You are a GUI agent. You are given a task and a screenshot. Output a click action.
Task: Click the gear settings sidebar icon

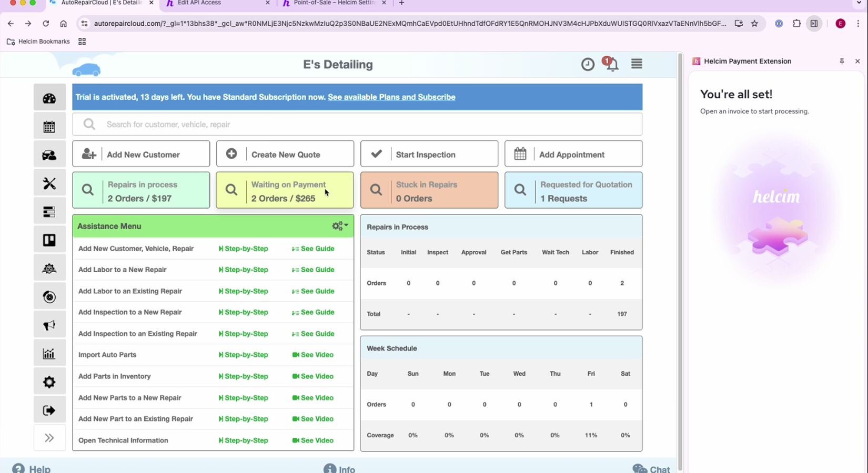pos(49,382)
